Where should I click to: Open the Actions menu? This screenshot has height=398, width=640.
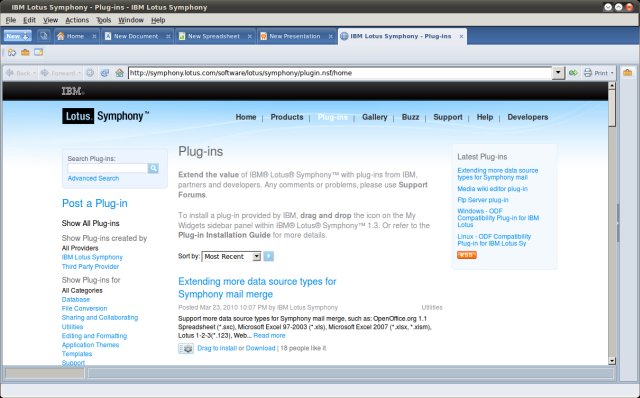coord(77,20)
